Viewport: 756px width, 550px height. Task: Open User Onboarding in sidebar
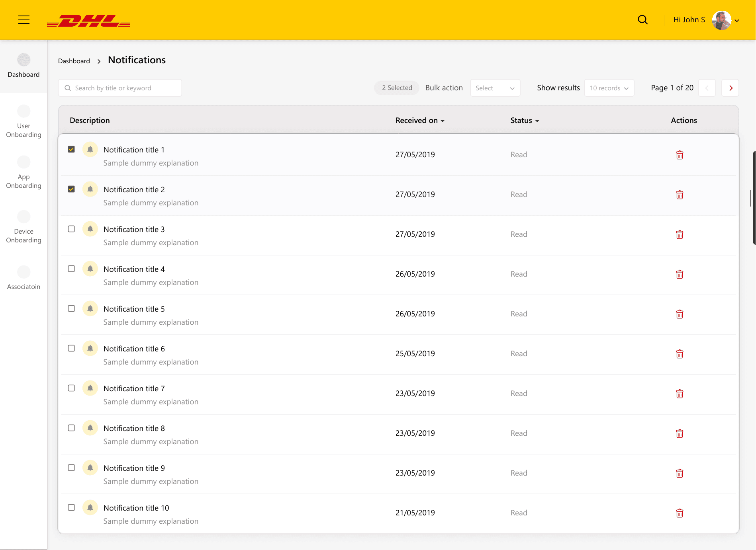coord(24,121)
